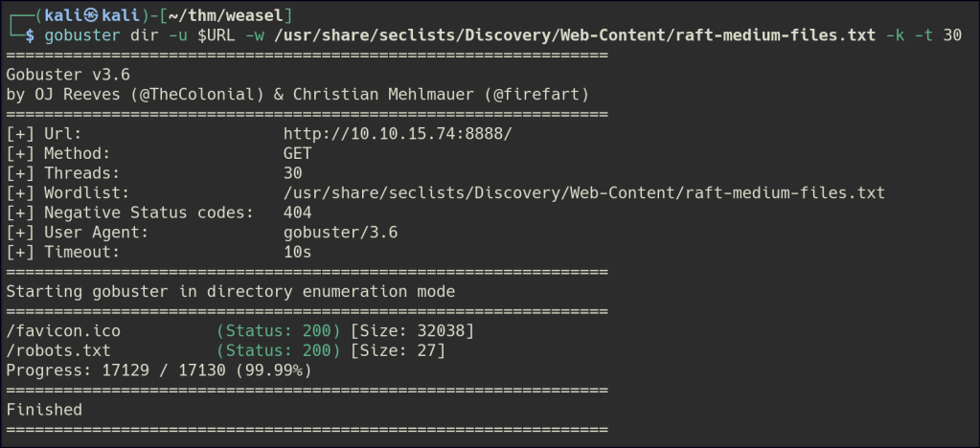Click the Status: 200 next to robots.txt

tap(279, 350)
